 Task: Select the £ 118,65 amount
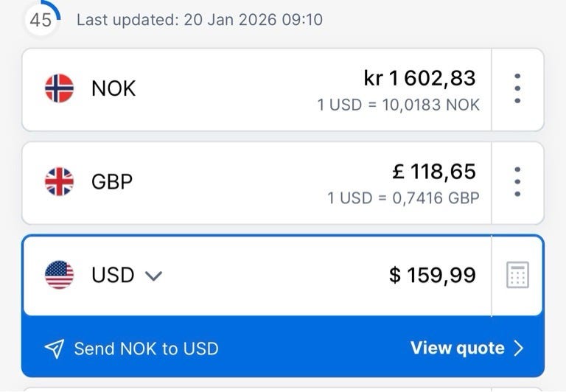tap(434, 172)
